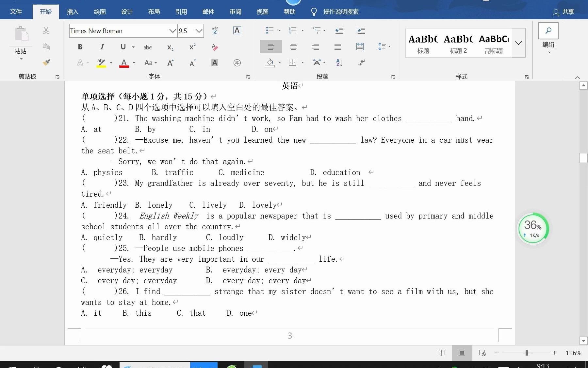
Task: Click the Cut scissors icon
Action: (x=46, y=30)
